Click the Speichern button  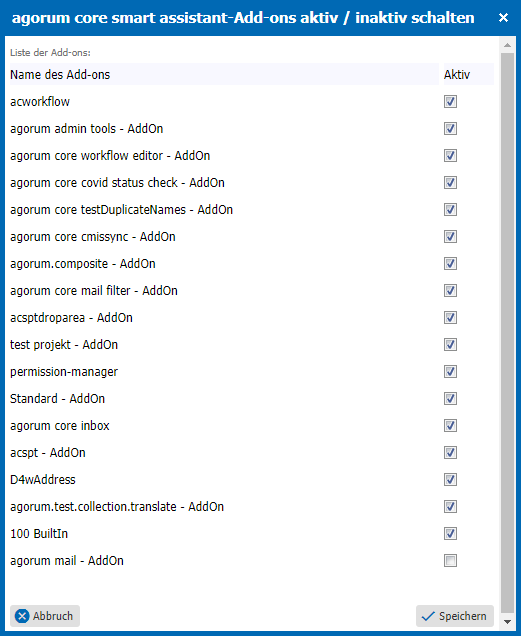[454, 616]
